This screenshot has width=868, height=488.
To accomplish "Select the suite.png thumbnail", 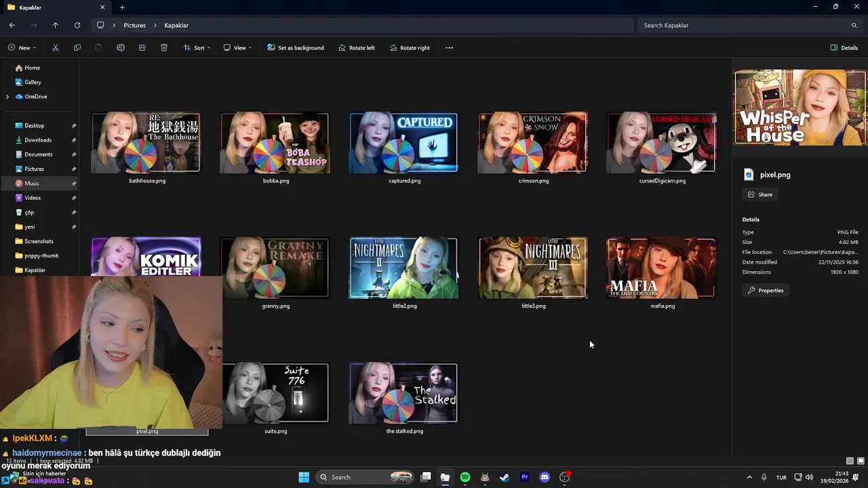I will pos(275,393).
